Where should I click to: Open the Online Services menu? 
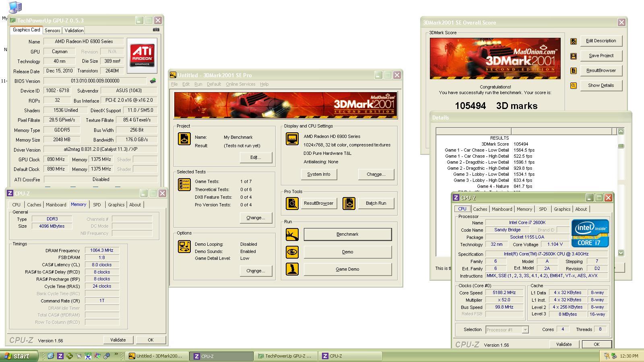pyautogui.click(x=240, y=84)
